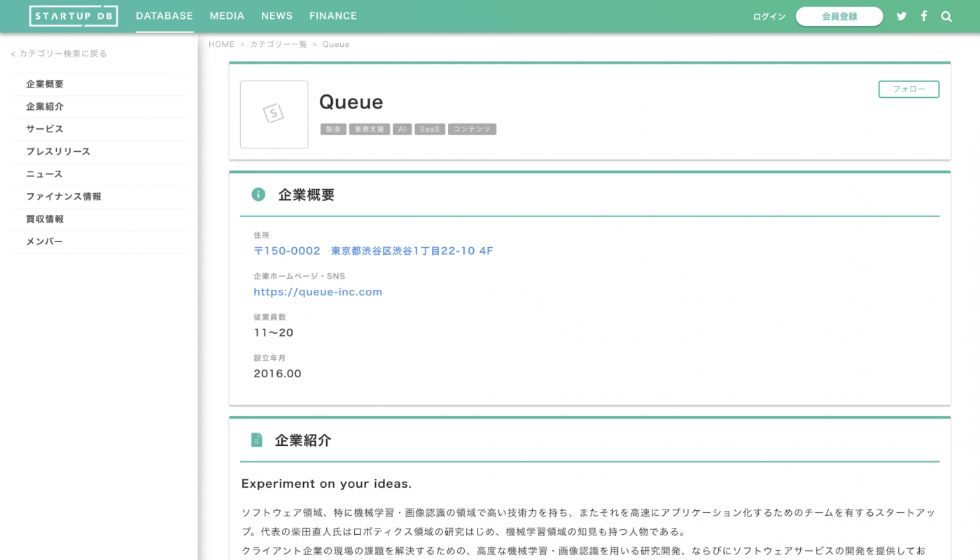
Task: Switch to the DATABASE tab
Action: [164, 15]
